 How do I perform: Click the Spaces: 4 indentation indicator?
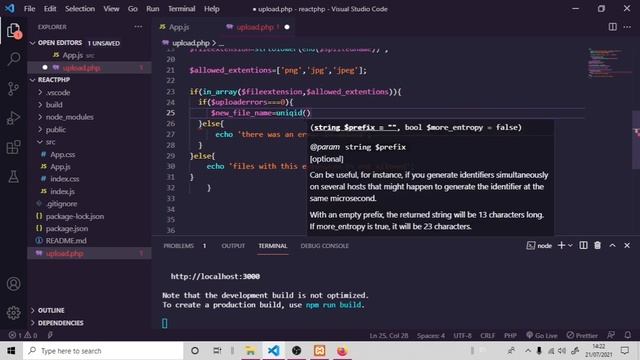pos(431,335)
